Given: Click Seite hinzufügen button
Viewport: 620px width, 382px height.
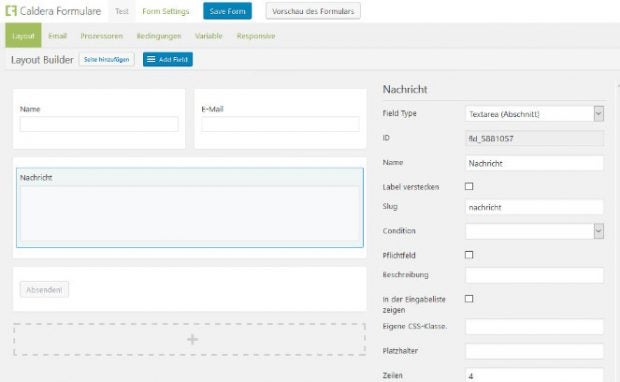Looking at the screenshot, I should click(x=106, y=59).
